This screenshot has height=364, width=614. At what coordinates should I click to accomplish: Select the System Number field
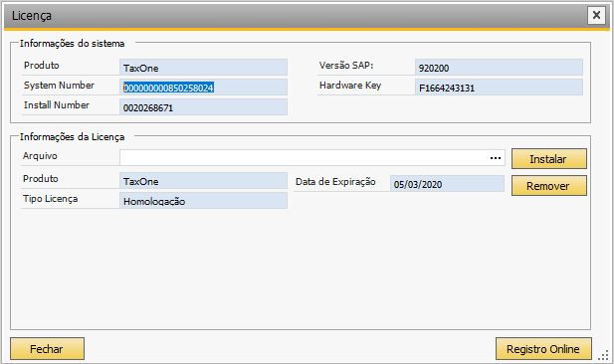coord(203,87)
